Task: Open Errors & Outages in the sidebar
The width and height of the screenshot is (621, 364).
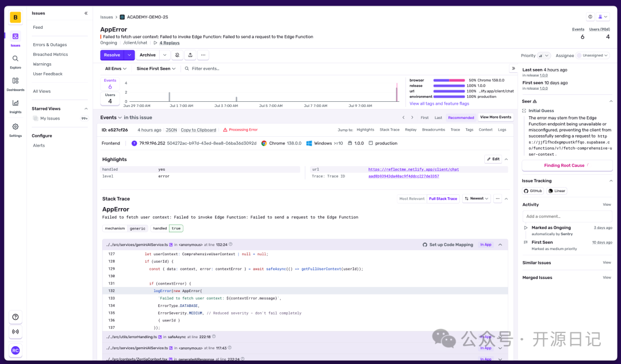Action: pos(50,45)
